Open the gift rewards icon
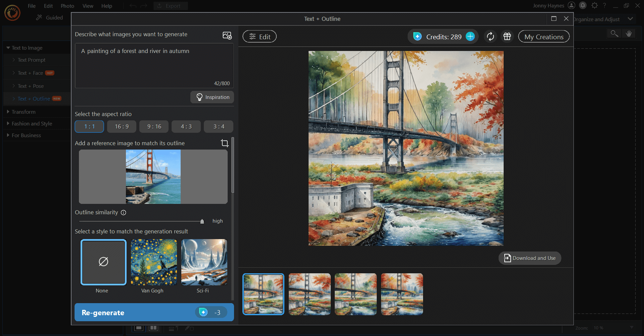 click(x=507, y=36)
